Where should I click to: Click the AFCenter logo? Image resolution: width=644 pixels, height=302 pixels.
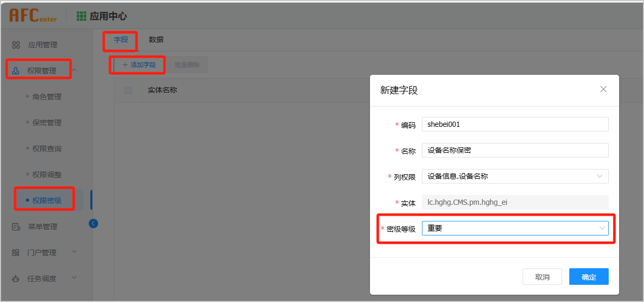click(33, 16)
